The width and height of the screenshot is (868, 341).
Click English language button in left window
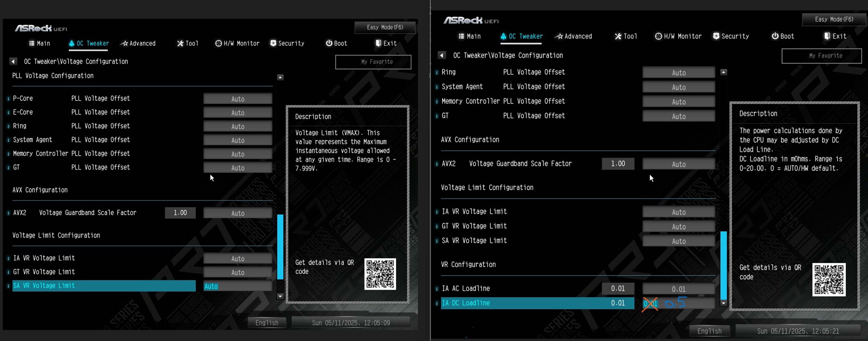pyautogui.click(x=267, y=322)
